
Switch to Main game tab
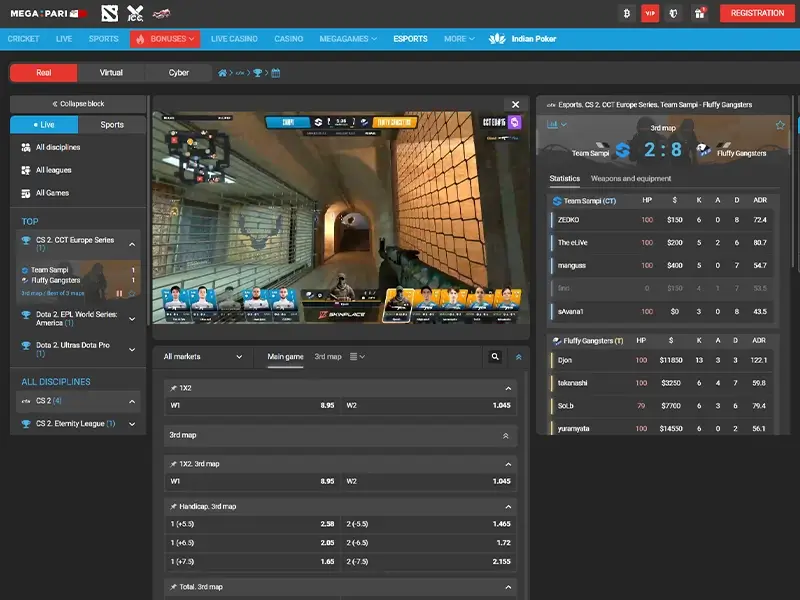285,357
